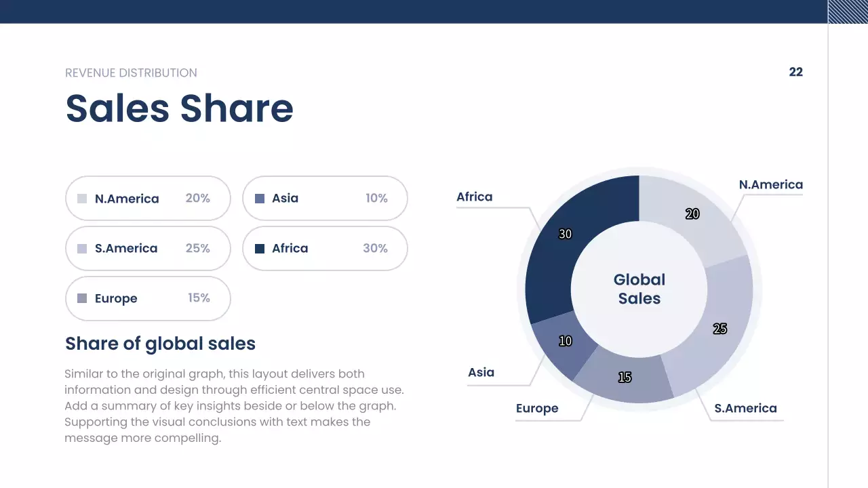The width and height of the screenshot is (868, 488).
Task: Select the Sales Share slide title
Action: click(179, 108)
